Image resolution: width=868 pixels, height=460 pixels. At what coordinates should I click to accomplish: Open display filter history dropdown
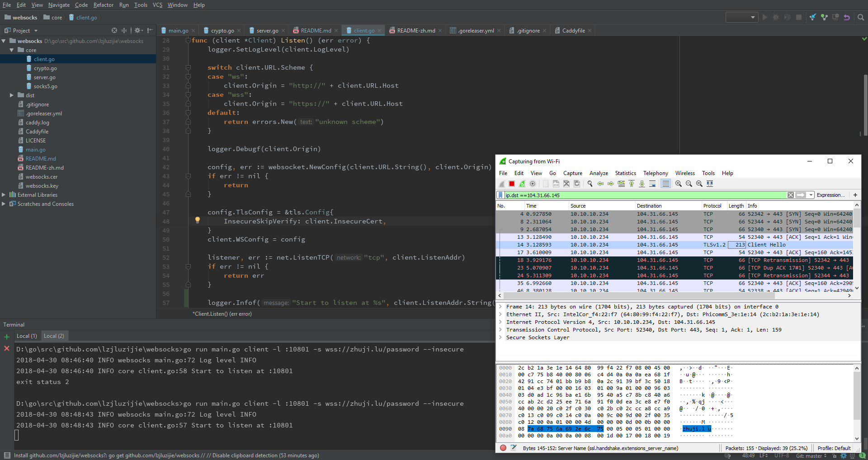coord(811,195)
